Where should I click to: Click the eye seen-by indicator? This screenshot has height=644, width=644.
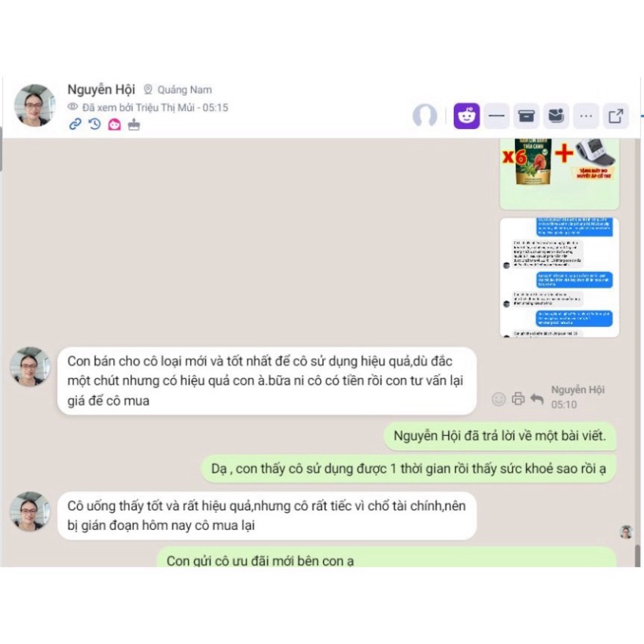pos(72,107)
